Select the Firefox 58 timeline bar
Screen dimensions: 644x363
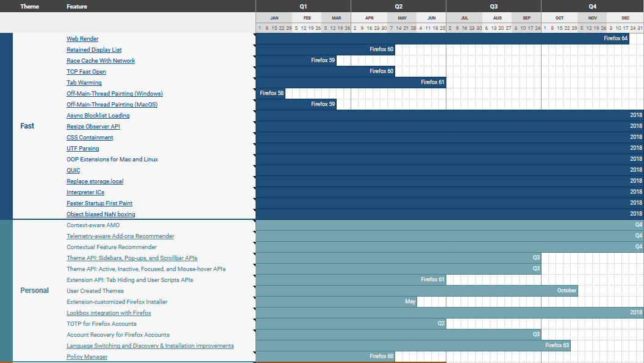tap(270, 93)
